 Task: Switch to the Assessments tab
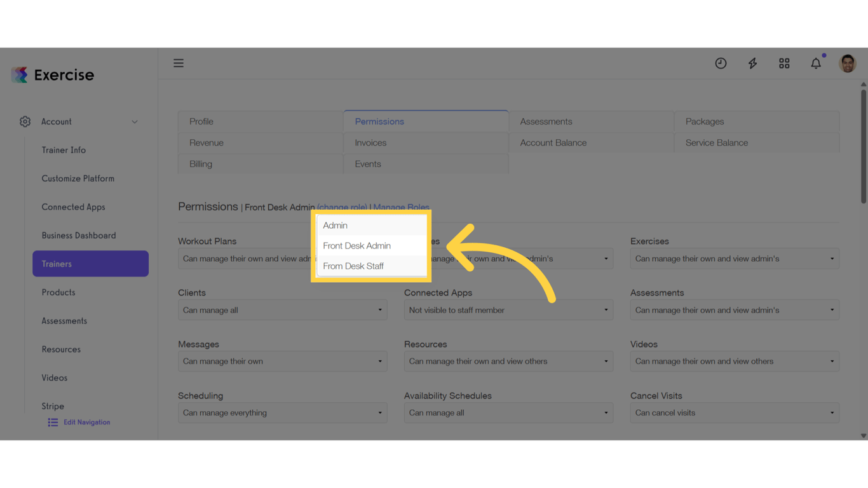point(591,121)
